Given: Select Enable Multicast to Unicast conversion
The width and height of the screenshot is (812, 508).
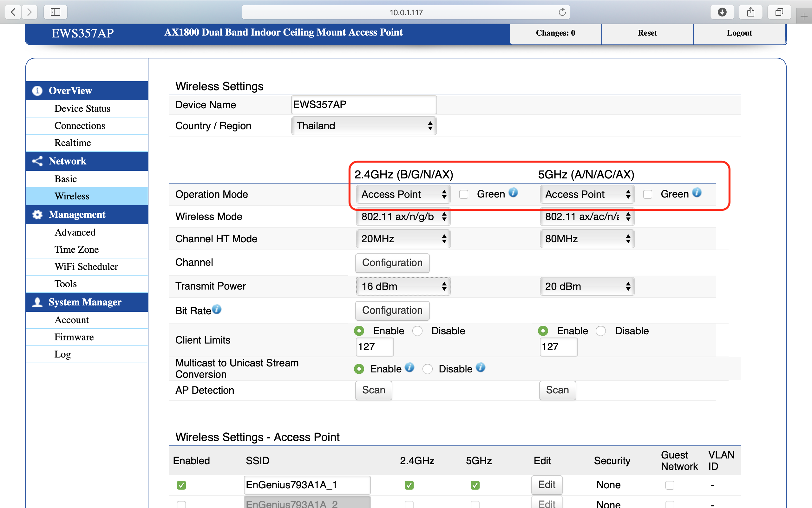Looking at the screenshot, I should coord(359,369).
